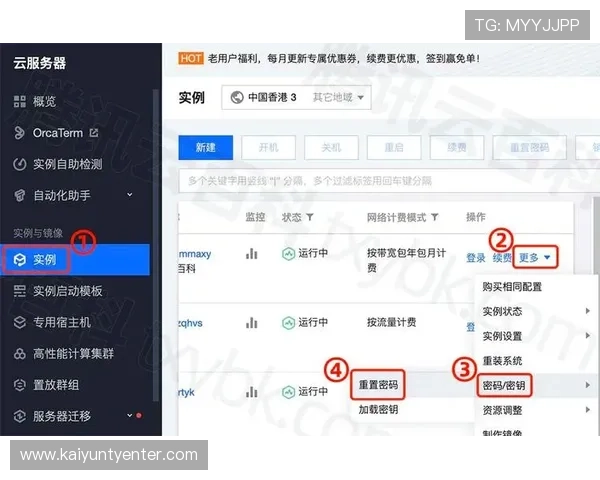Viewport: 600px width, 480px height.
Task: Expand 自动化助手 chevron in sidebar
Action: (x=130, y=194)
